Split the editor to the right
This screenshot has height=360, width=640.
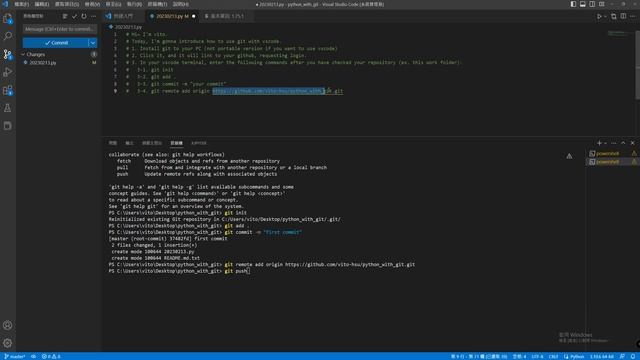pyautogui.click(x=623, y=16)
